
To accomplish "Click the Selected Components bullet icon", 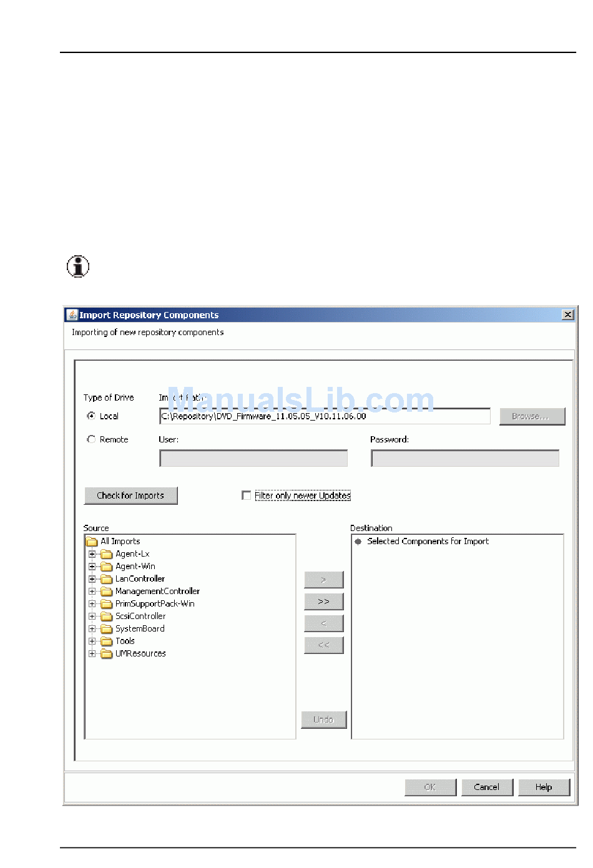I will pyautogui.click(x=358, y=542).
